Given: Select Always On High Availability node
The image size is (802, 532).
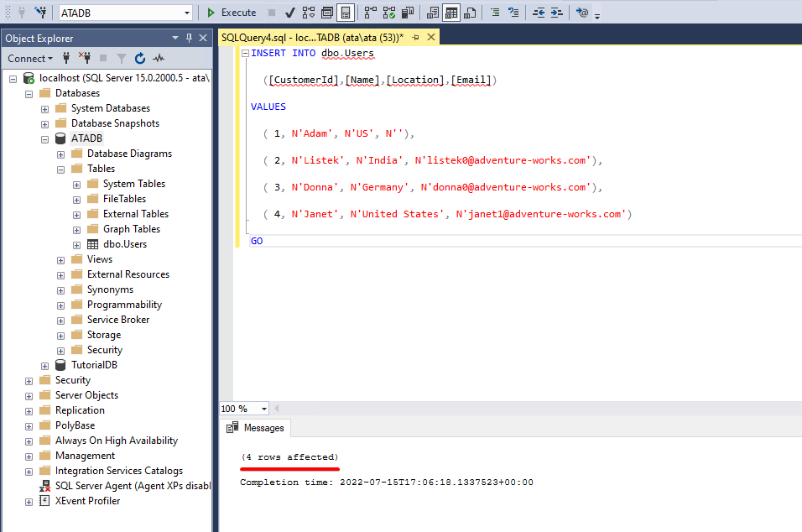Looking at the screenshot, I should 117,441.
